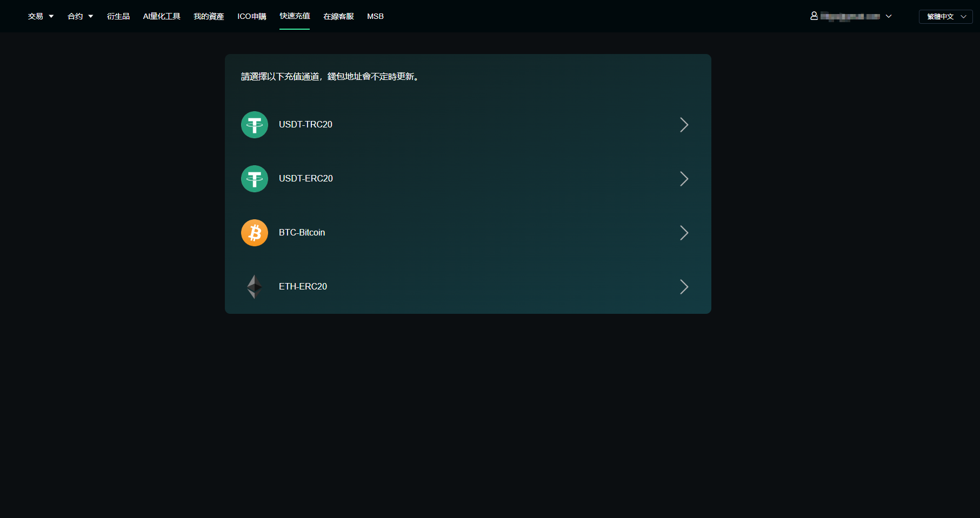Click the MSB navigation link
Viewport: 980px width, 518px height.
375,16
